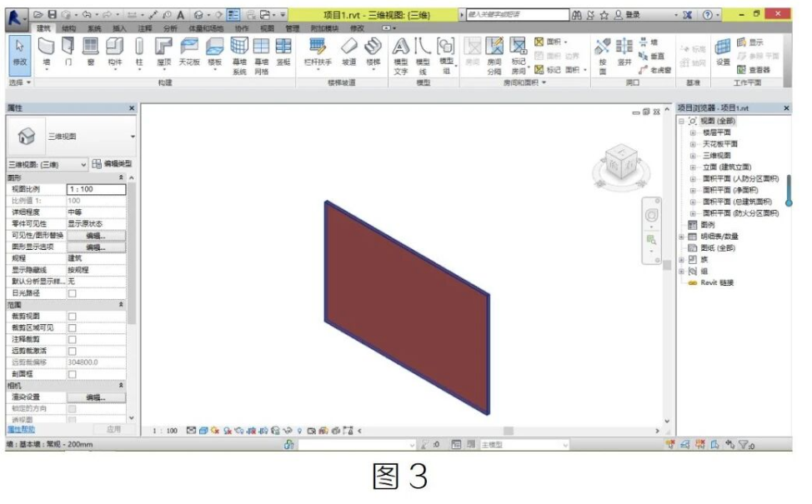The width and height of the screenshot is (812, 504).
Task: Click 编辑 button for 图形显示选项
Action: [x=96, y=247]
